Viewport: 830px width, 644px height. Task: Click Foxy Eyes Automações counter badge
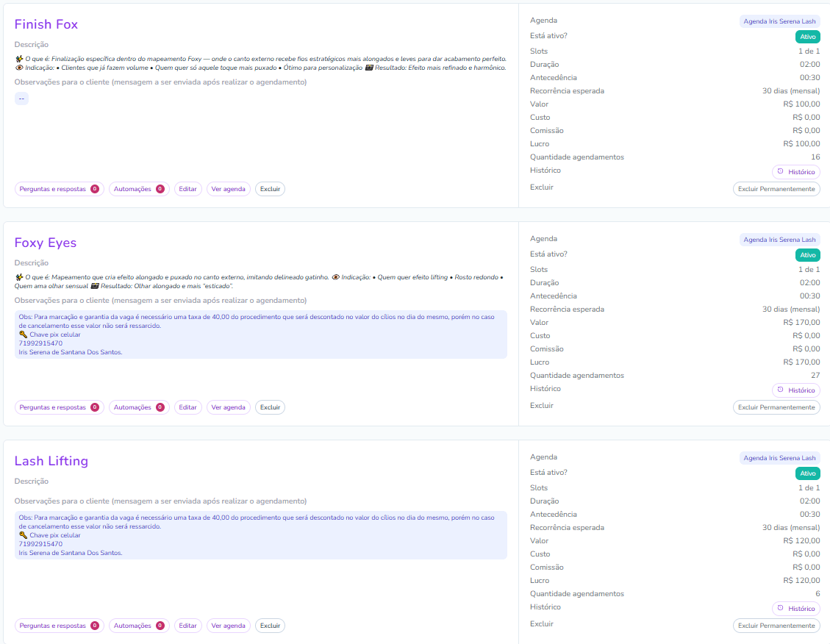[x=160, y=407]
